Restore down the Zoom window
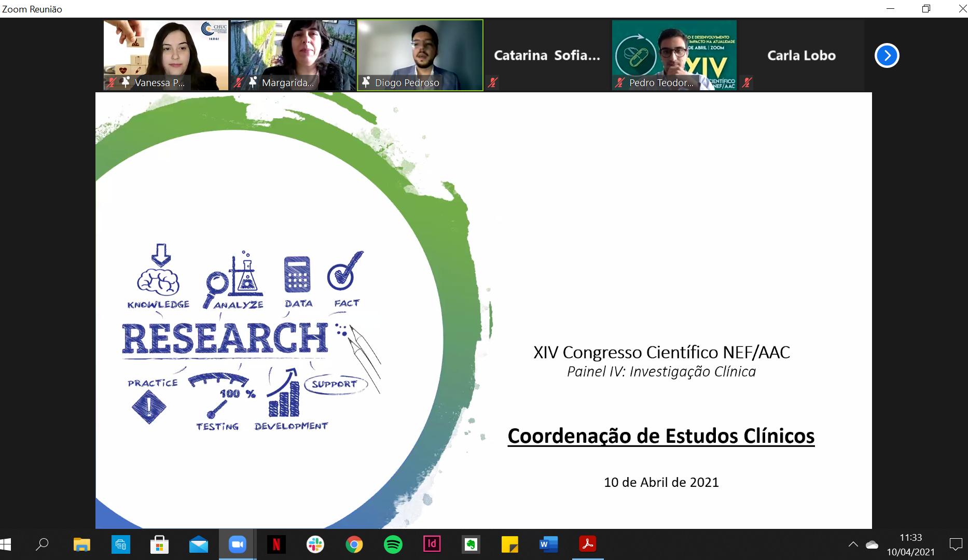This screenshot has width=968, height=560. click(x=926, y=8)
